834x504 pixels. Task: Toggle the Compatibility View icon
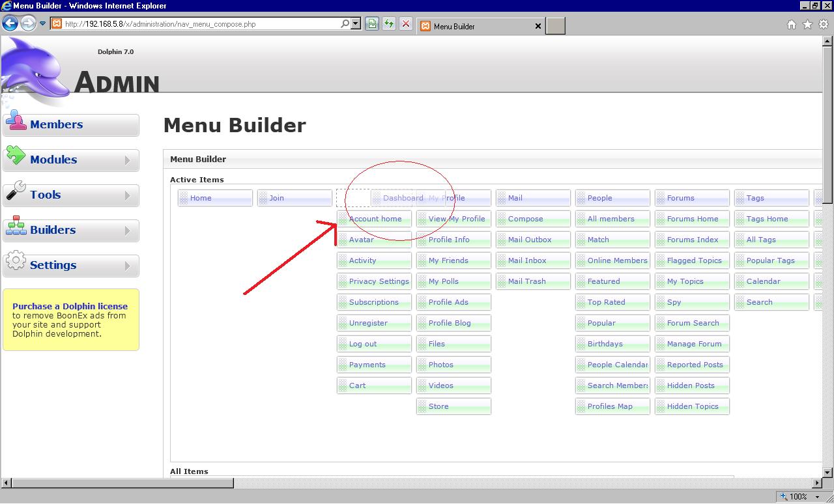coord(371,24)
